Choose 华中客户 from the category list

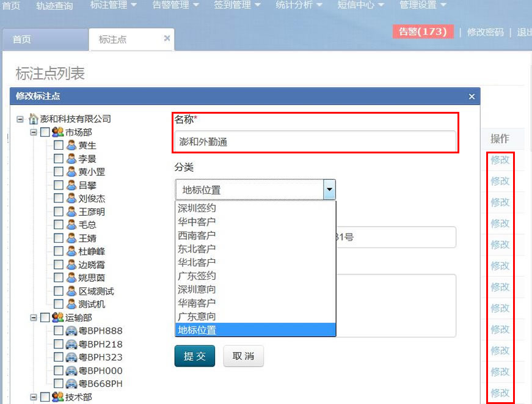coord(255,222)
